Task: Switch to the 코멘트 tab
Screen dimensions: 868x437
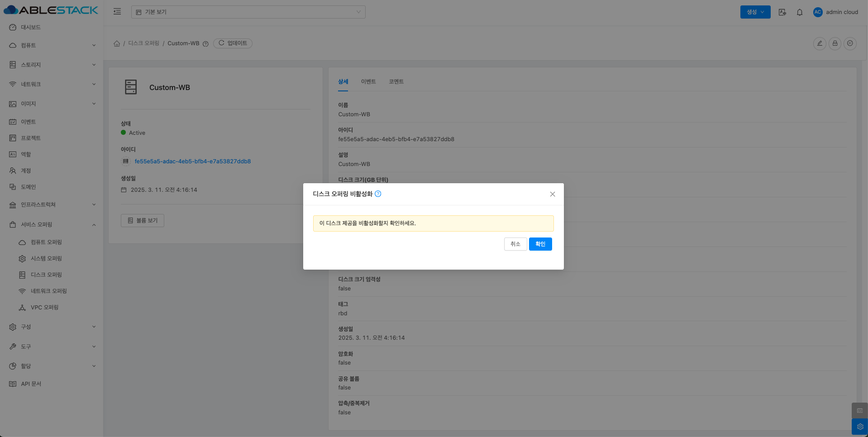Action: tap(396, 81)
